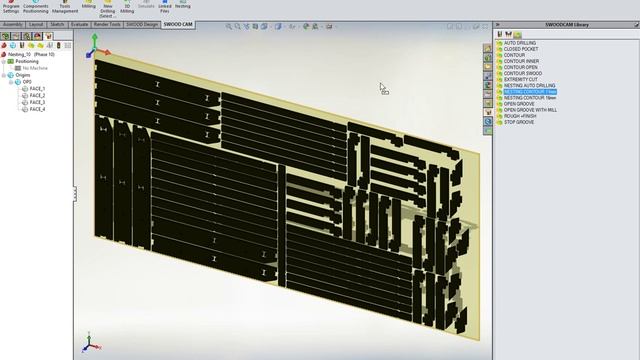Select ROUGH +FINISH library entry
Viewport: 640px width, 360px height.
(x=520, y=116)
